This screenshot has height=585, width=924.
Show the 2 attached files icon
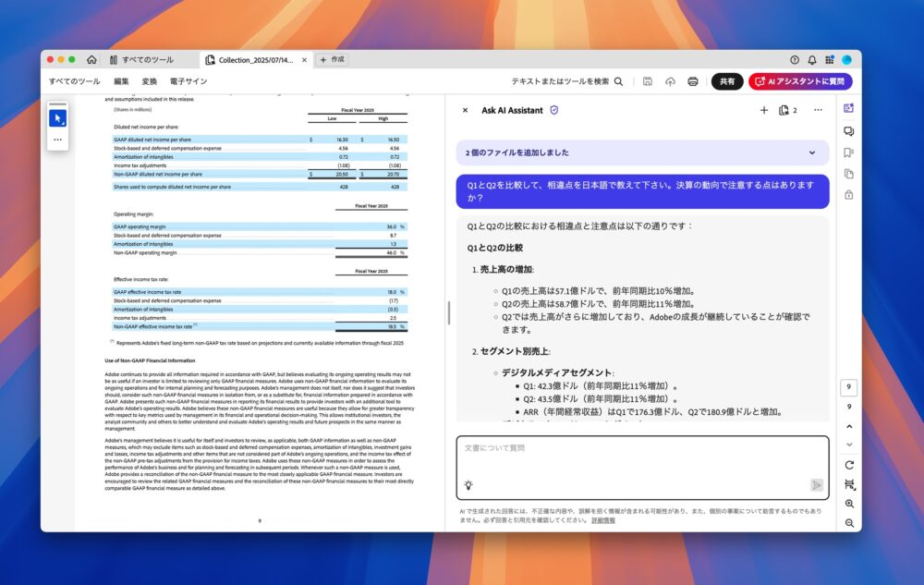point(788,110)
